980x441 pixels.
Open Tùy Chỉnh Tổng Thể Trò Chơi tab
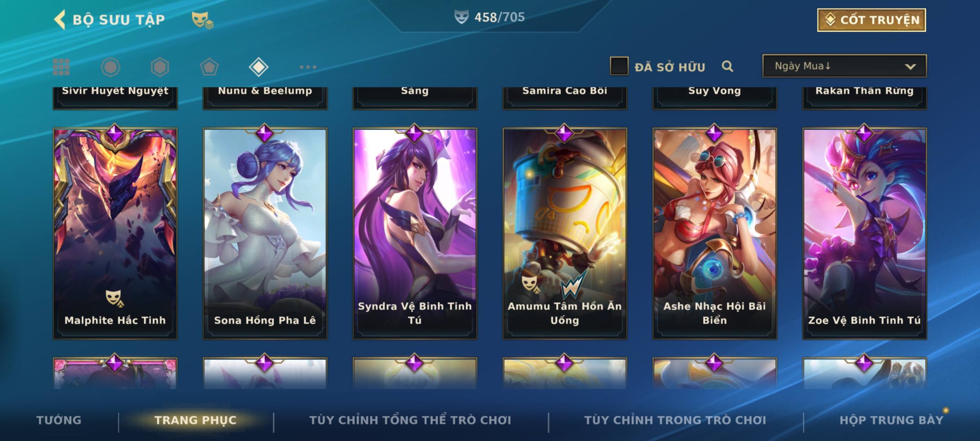pyautogui.click(x=410, y=420)
